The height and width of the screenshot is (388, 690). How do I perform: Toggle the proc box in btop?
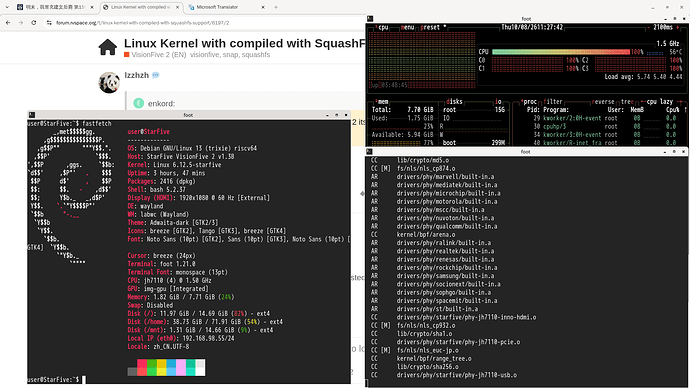(530, 102)
